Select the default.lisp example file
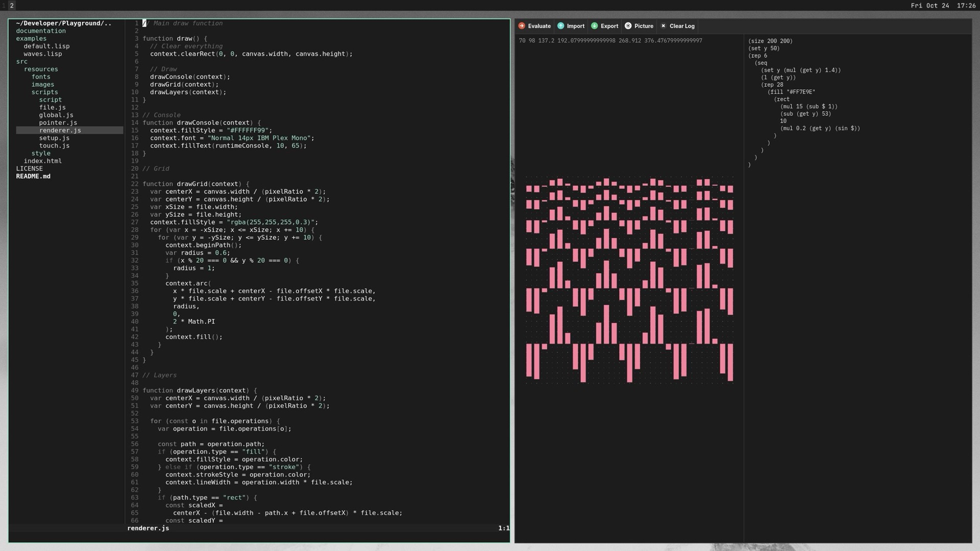 tap(46, 46)
